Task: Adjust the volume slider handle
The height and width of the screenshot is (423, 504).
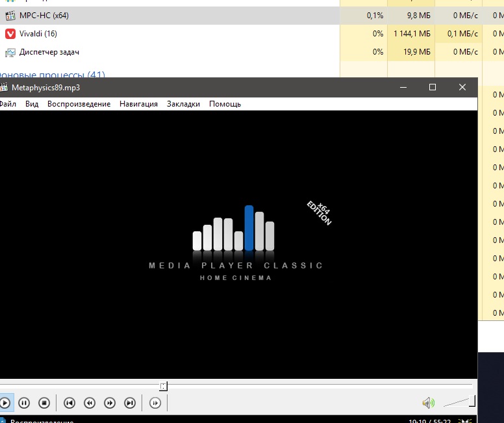Action: click(472, 401)
